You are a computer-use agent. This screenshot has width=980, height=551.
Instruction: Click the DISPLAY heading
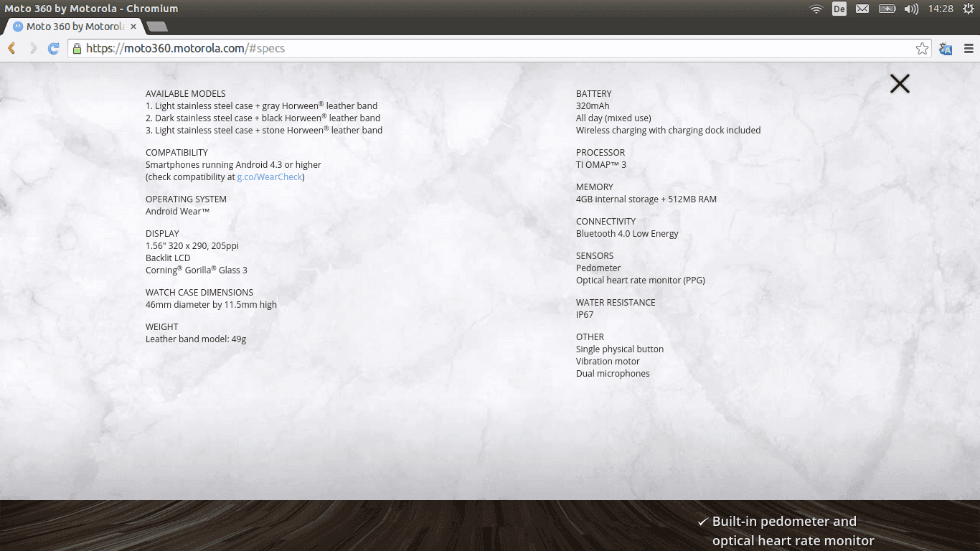[x=162, y=234]
